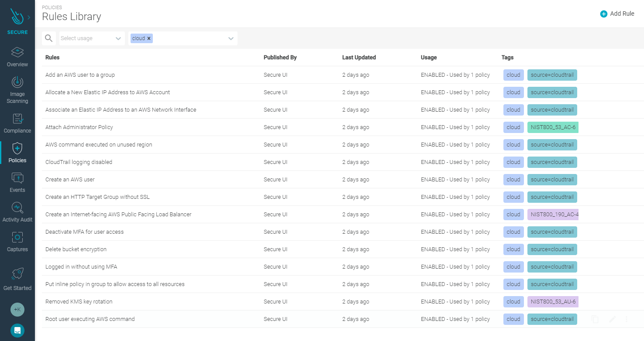Open 'Put inline policy in group' rule
Screen dimensions: 644x341
coord(115,284)
